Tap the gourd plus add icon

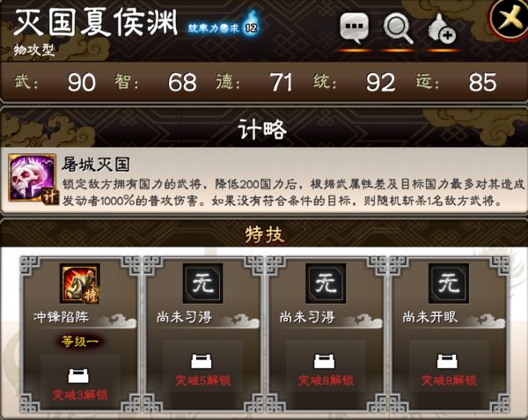pyautogui.click(x=442, y=28)
